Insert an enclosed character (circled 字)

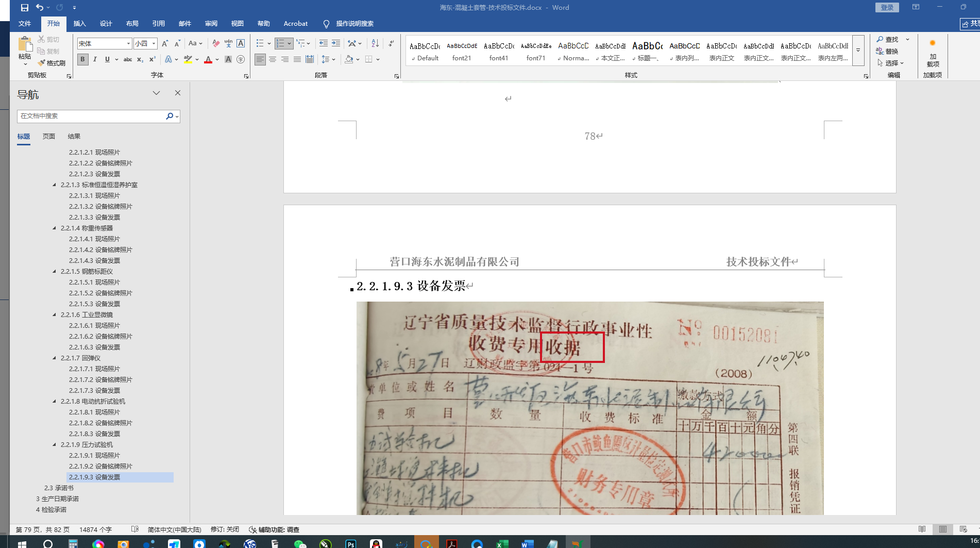point(241,59)
